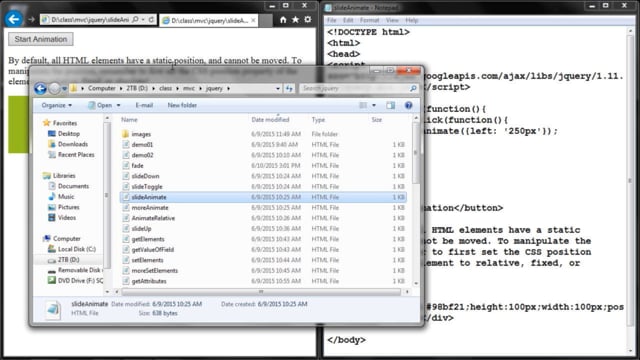Click Explorer forward navigation button

[54, 88]
